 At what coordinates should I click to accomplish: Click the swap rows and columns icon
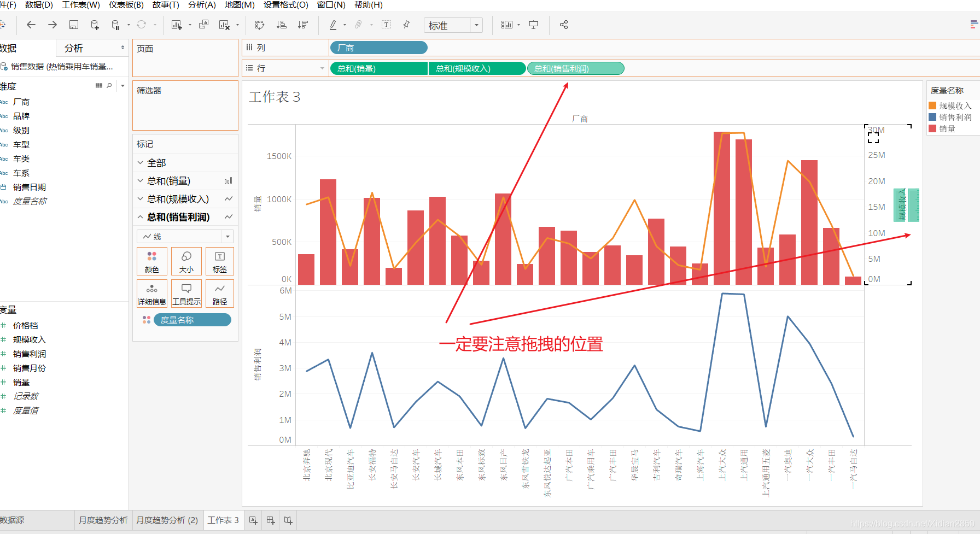point(260,25)
